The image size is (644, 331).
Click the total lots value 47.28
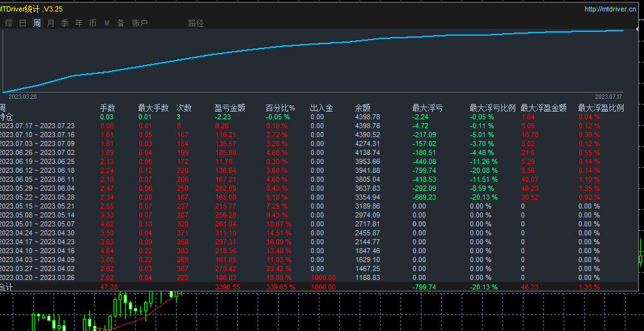[109, 288]
